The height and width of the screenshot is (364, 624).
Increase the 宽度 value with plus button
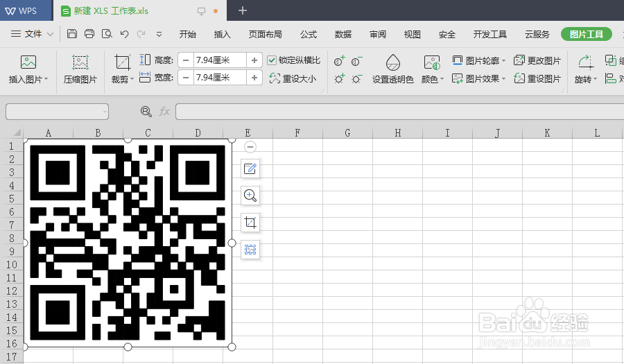point(254,77)
